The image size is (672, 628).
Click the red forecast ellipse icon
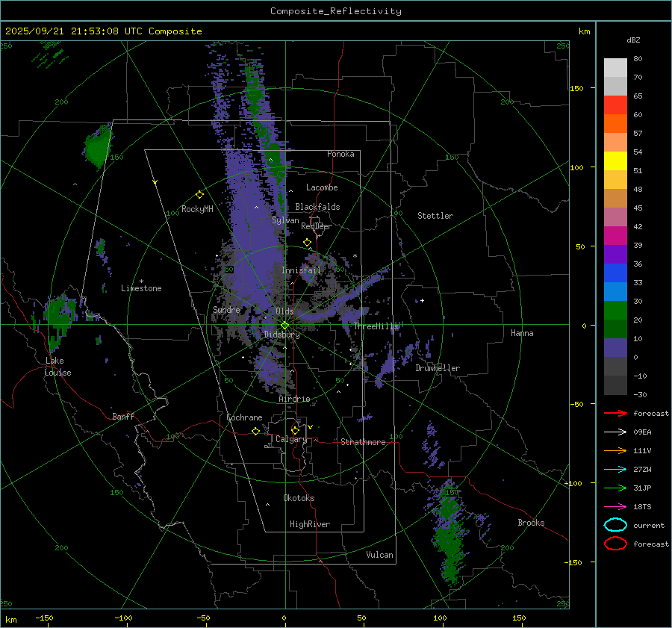click(615, 544)
